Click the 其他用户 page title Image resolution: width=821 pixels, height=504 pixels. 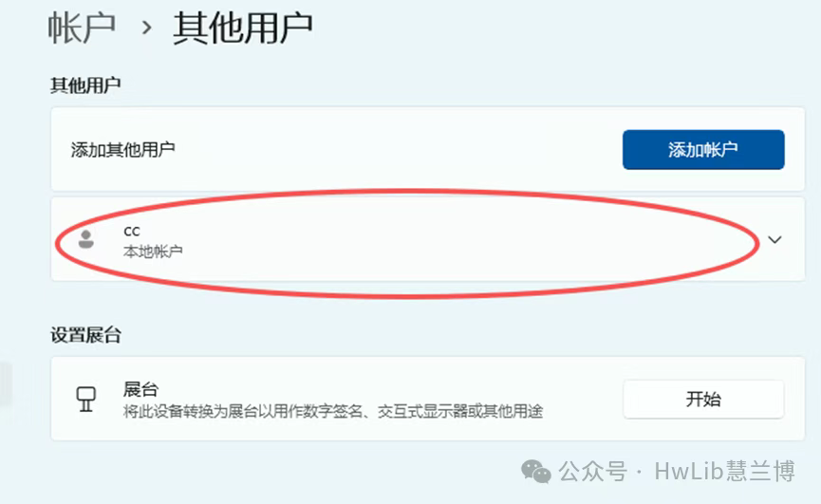point(243,28)
